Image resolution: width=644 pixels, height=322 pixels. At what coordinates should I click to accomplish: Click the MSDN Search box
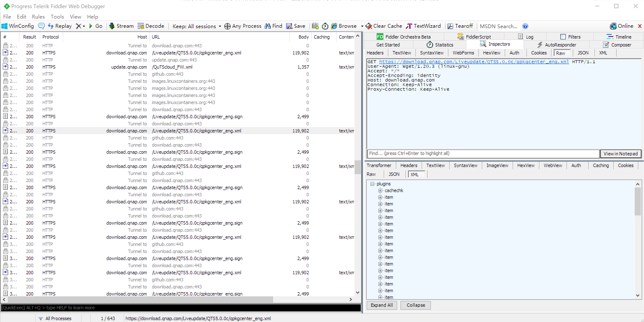pyautogui.click(x=499, y=26)
